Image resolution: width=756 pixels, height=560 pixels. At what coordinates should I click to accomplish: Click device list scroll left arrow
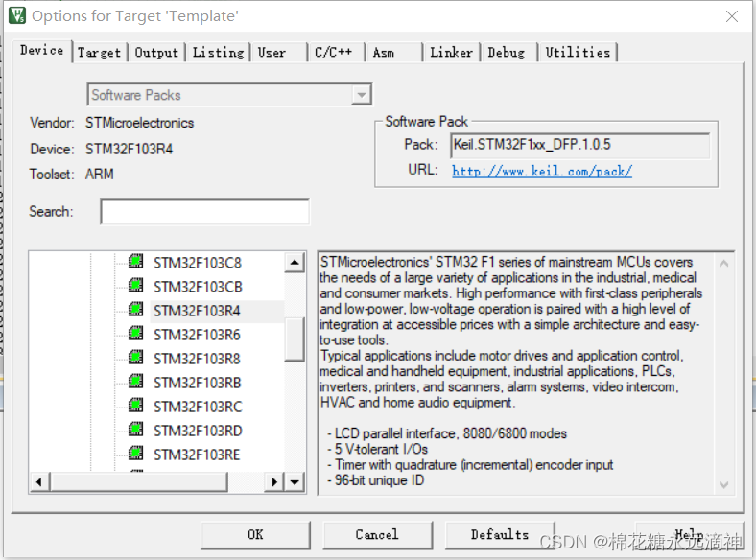point(39,481)
